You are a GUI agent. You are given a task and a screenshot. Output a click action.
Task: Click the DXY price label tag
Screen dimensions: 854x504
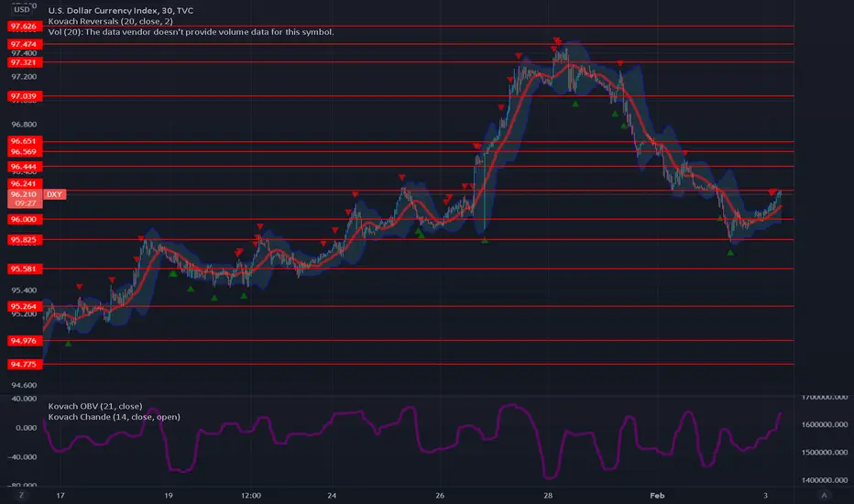pos(54,194)
